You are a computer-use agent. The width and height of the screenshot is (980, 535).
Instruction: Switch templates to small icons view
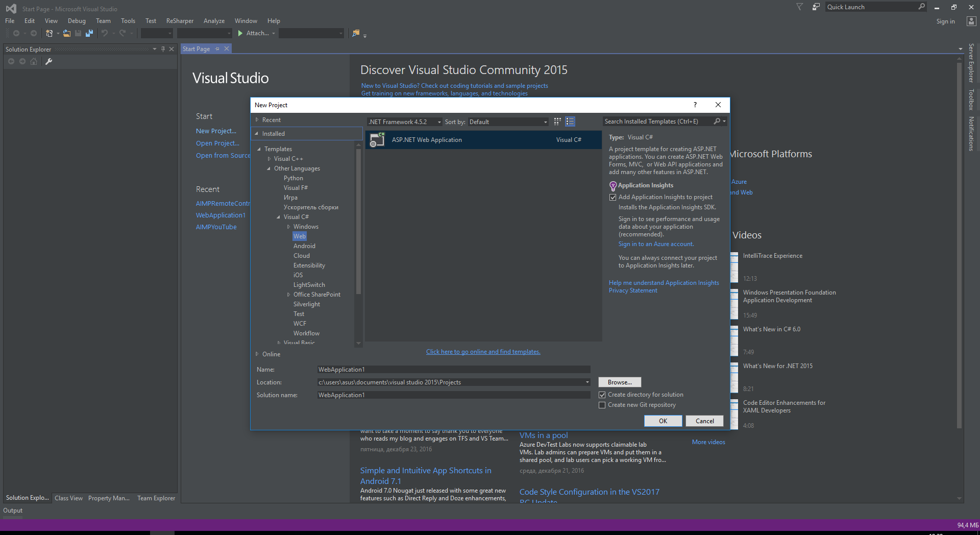[557, 121]
